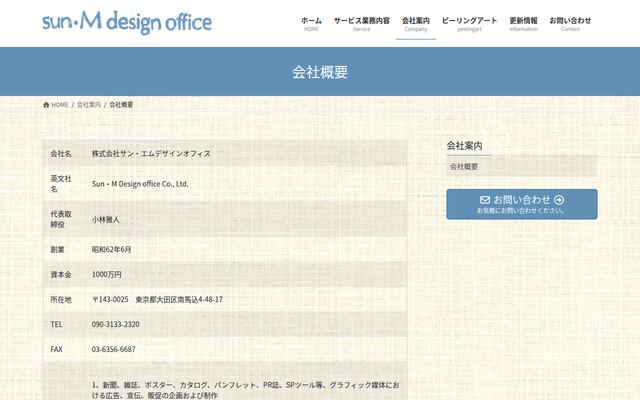The width and height of the screenshot is (640, 400).
Task: Click the お問い合わせ blue button
Action: (x=522, y=204)
